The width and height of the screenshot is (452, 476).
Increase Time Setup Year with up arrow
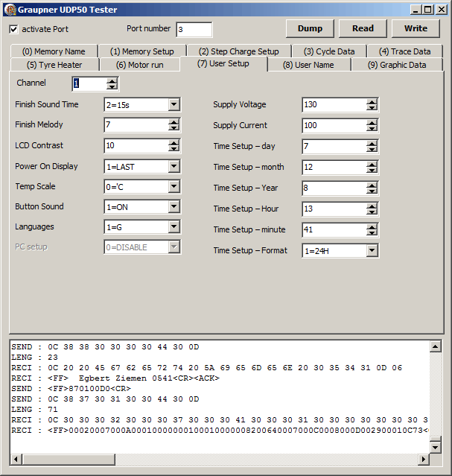372,185
